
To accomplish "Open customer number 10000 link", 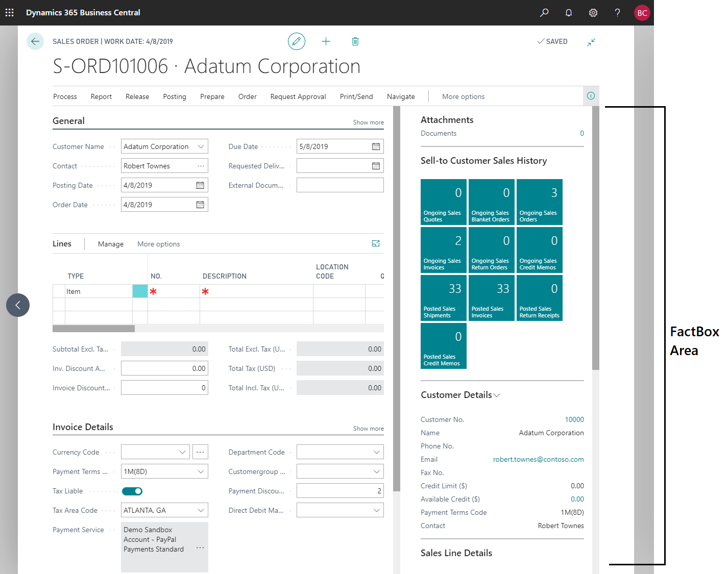I will coord(574,419).
